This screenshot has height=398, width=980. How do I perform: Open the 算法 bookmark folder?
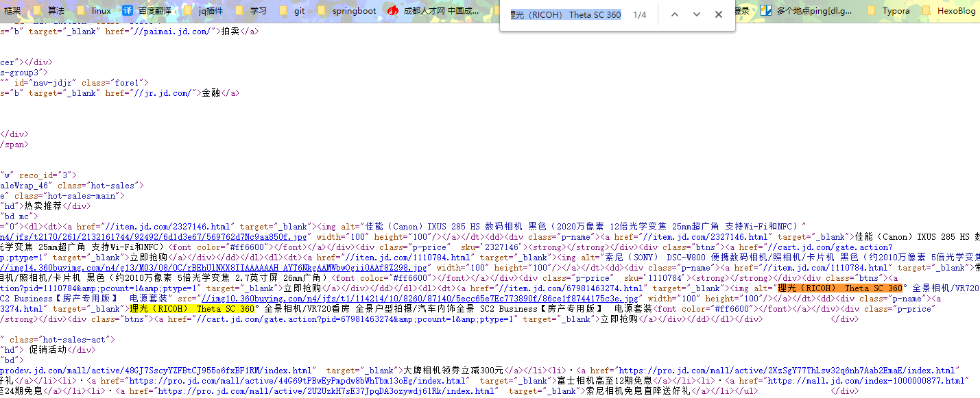[x=49, y=11]
